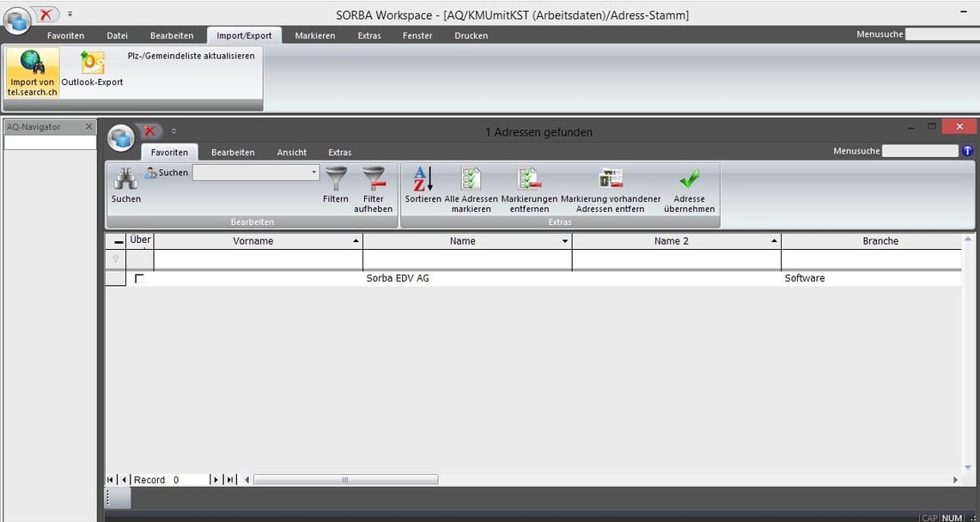The width and height of the screenshot is (980, 522).
Task: Open main quick access toolbar customize arrow
Action: (70, 13)
